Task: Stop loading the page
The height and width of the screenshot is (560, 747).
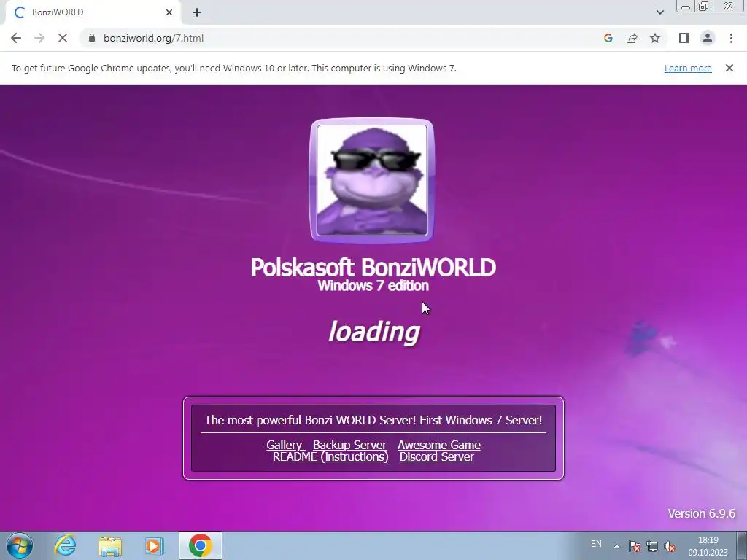Action: (63, 38)
